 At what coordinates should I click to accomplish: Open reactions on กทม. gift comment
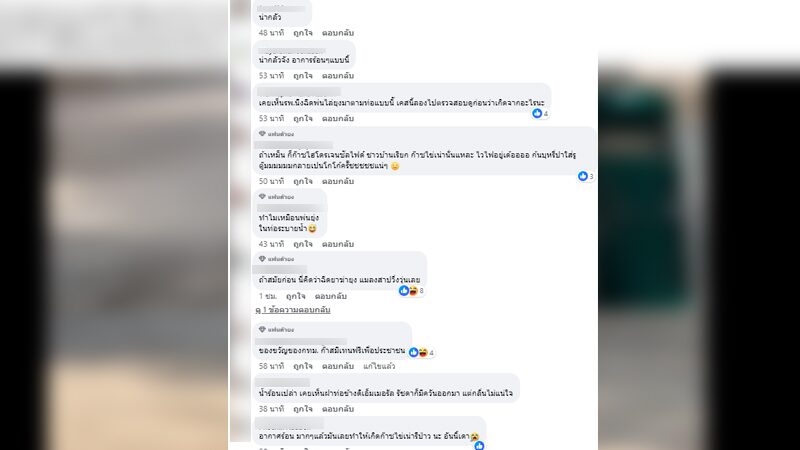[421, 352]
